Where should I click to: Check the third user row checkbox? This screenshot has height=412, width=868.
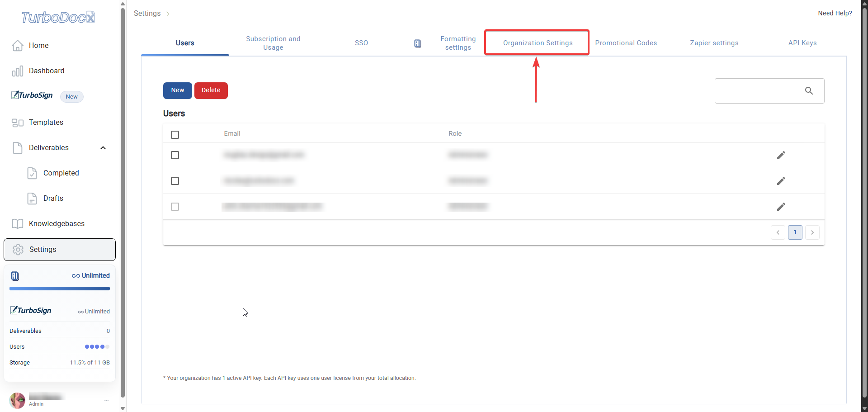click(x=175, y=207)
